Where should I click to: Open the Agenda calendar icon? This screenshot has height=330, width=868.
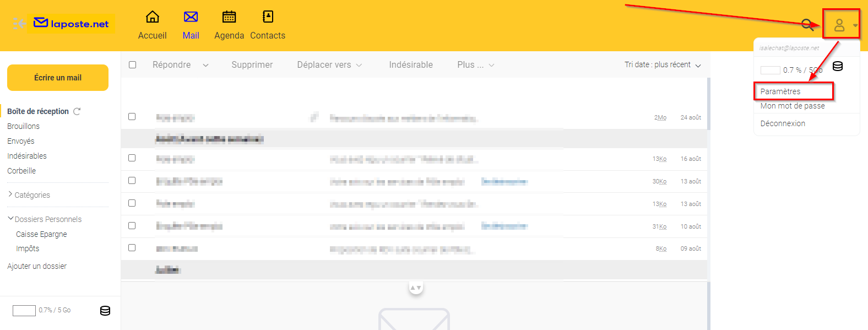coord(229,17)
